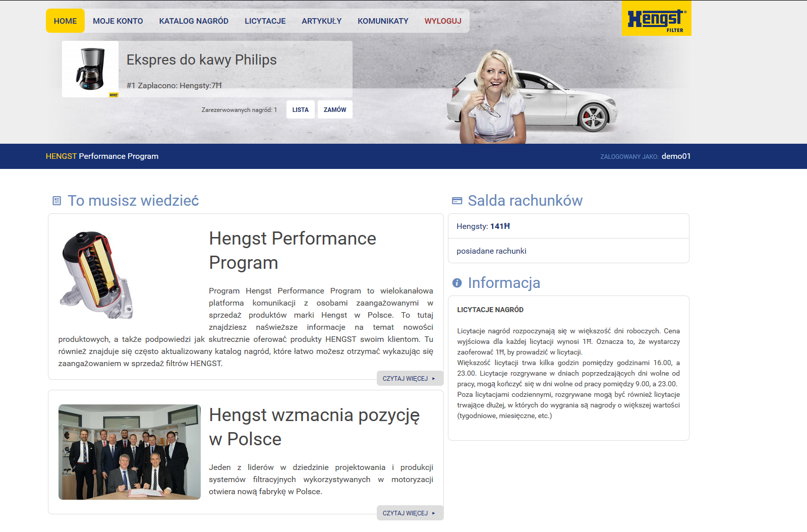This screenshot has height=532, width=807.
Task: Click the Philips coffee maker thumbnail
Action: click(x=90, y=69)
